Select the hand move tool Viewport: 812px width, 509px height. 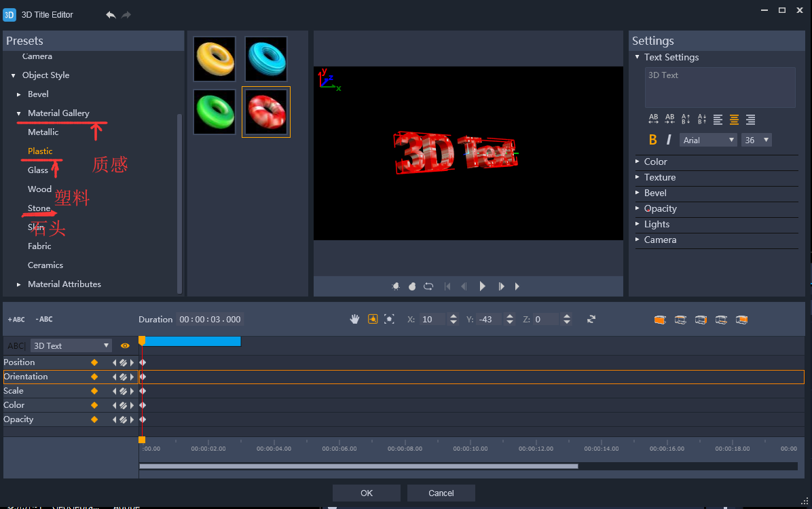(x=354, y=319)
